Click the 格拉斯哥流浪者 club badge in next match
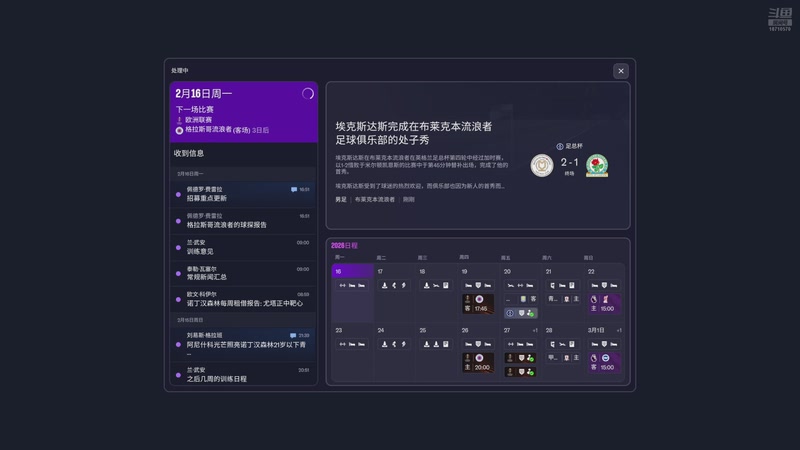The height and width of the screenshot is (450, 800). coord(179,131)
